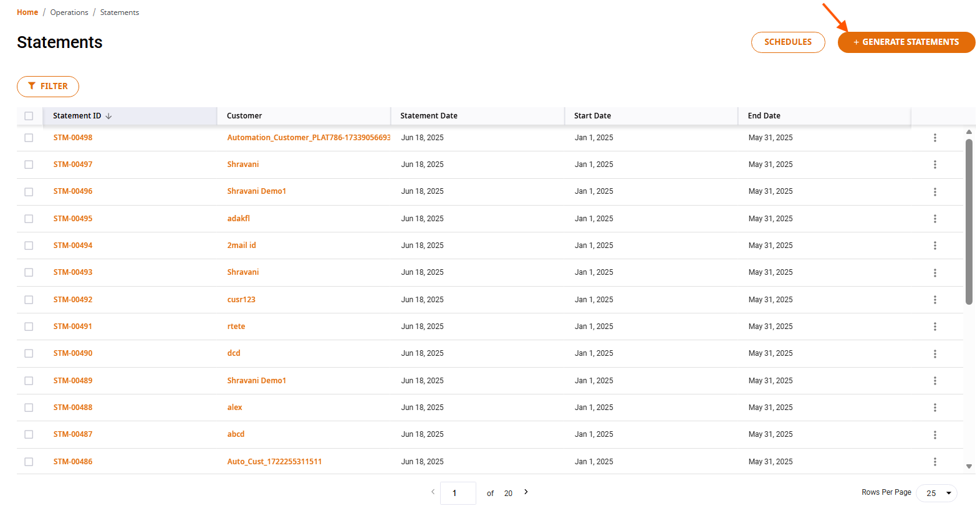Open the kebab menu for STM-00486
This screenshot has width=980, height=506.
(x=934, y=462)
